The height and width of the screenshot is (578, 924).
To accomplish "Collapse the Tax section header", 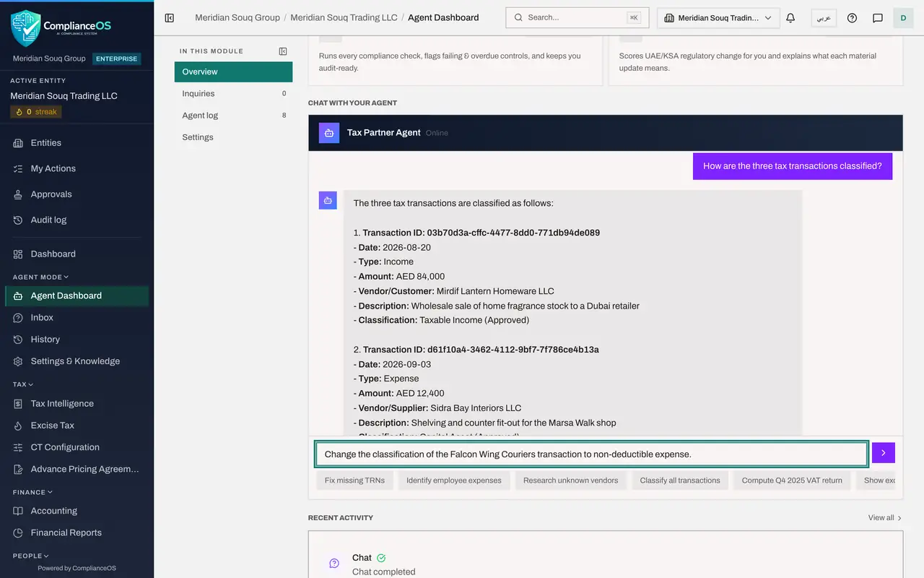I will (x=23, y=384).
